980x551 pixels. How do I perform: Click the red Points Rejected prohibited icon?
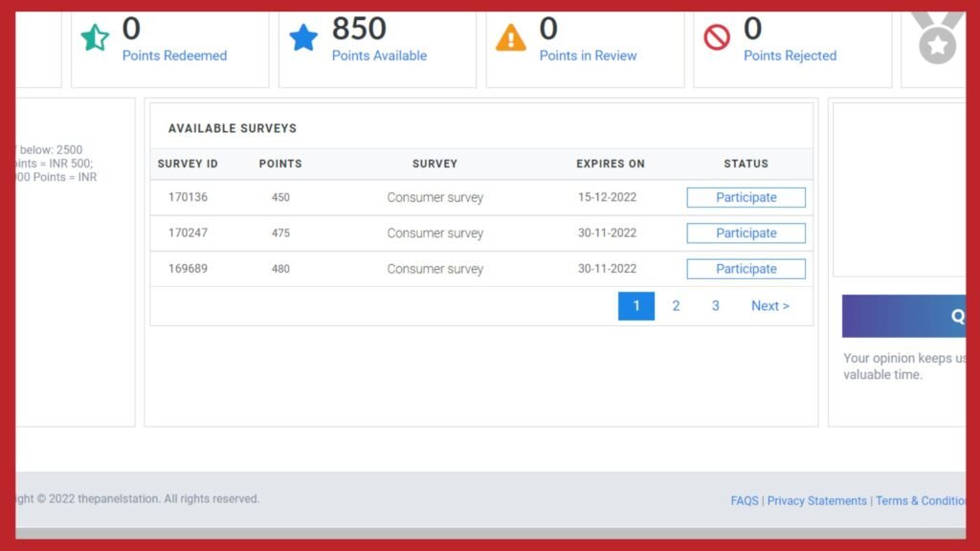tap(717, 37)
